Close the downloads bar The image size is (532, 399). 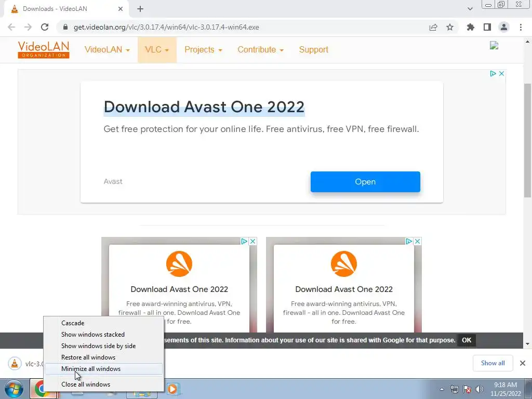[x=523, y=363]
